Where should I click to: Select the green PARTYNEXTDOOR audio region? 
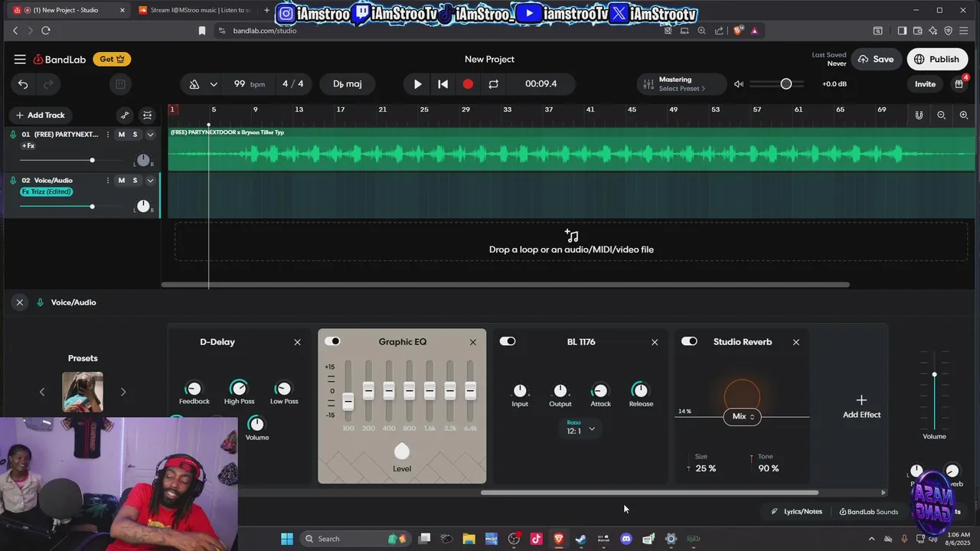click(571, 149)
